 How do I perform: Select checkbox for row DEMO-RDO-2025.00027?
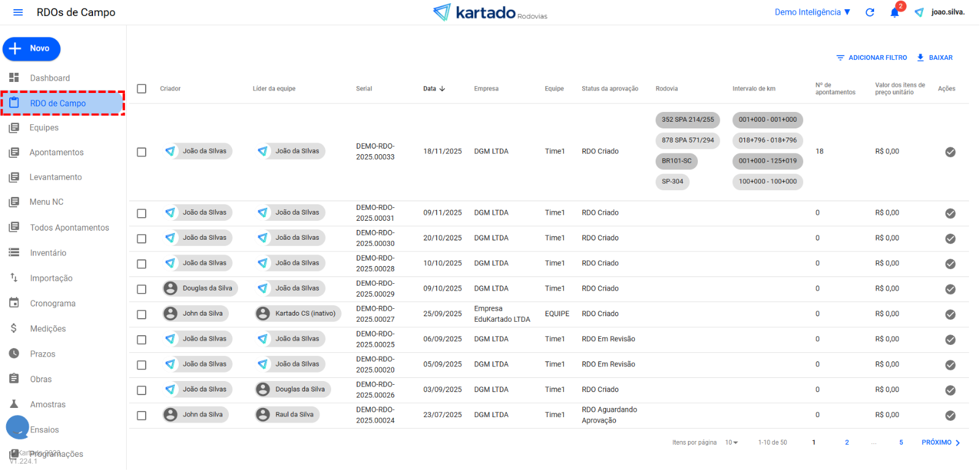coord(141,314)
